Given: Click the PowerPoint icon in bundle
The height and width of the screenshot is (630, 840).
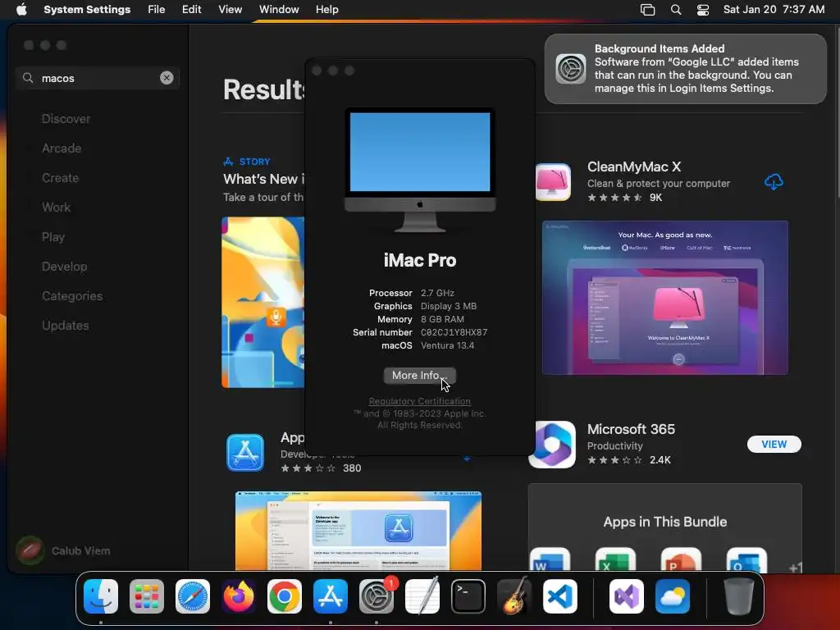Looking at the screenshot, I should click(681, 559).
